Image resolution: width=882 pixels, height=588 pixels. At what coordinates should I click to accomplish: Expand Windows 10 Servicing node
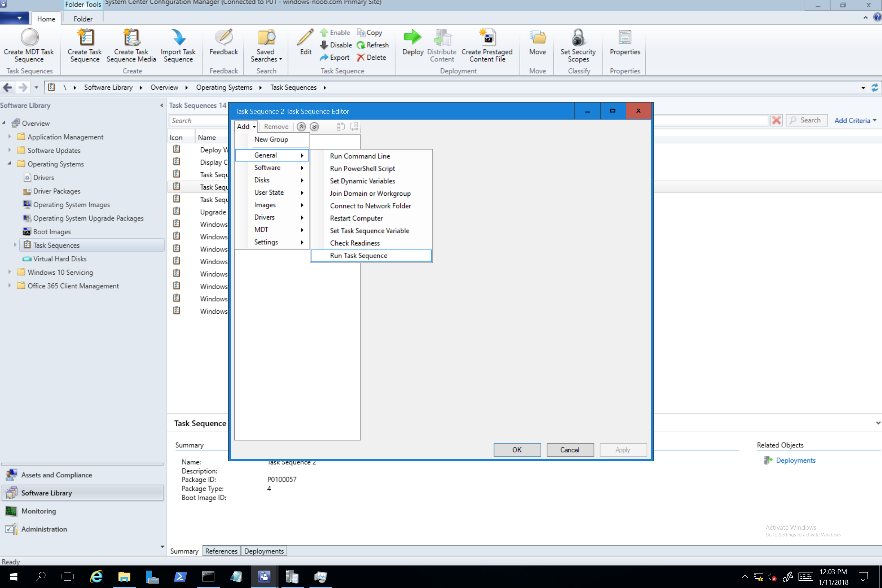tap(10, 272)
